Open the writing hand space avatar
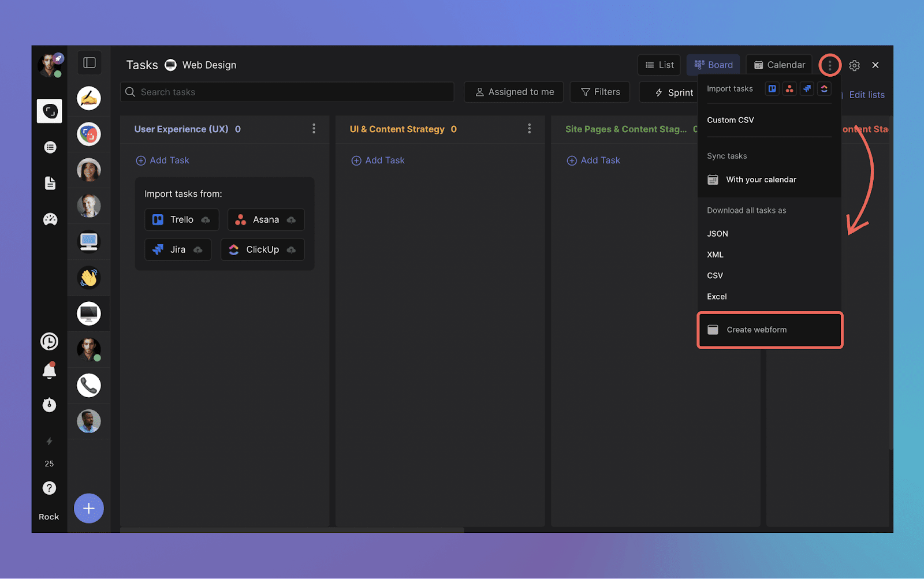 [89, 99]
